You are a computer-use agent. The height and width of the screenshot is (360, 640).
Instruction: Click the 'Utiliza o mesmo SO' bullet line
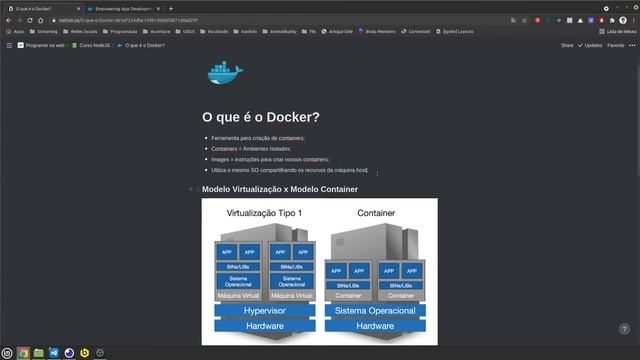(x=289, y=170)
